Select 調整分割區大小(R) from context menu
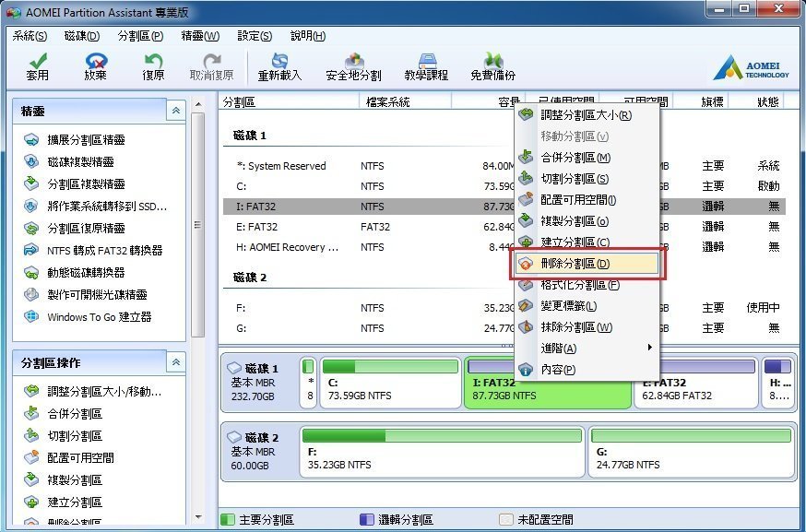This screenshot has height=532, width=806. pyautogui.click(x=587, y=115)
